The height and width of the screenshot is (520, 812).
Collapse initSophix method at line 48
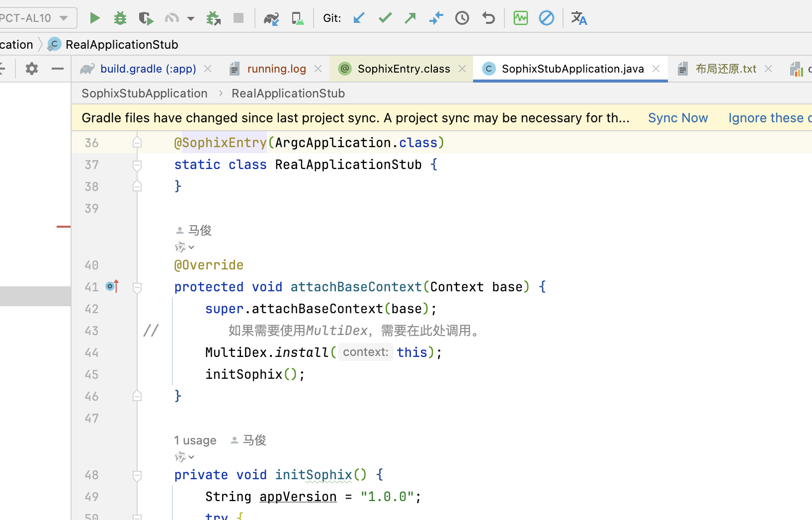coord(137,475)
